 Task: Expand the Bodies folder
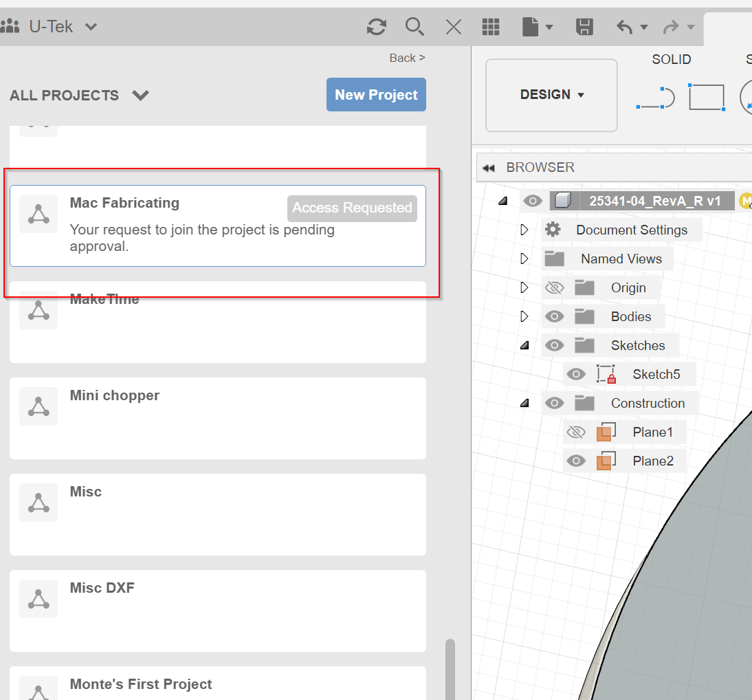click(524, 316)
